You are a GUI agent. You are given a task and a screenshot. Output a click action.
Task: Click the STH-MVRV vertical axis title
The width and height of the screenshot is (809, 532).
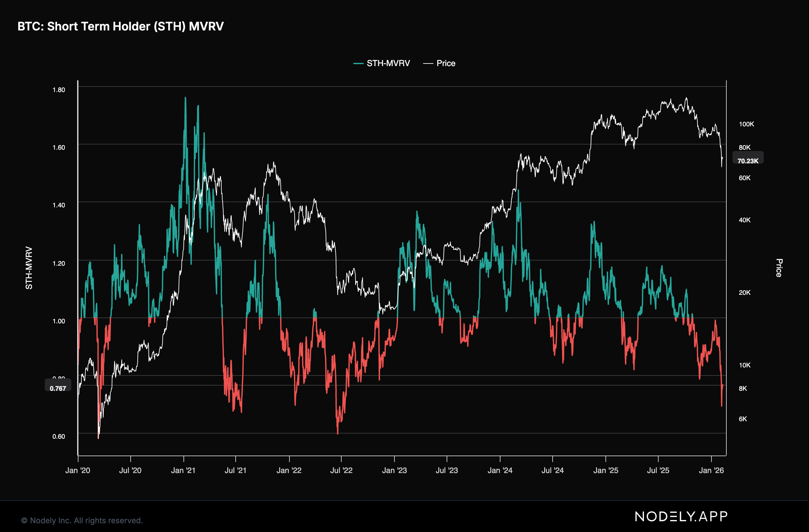point(29,268)
